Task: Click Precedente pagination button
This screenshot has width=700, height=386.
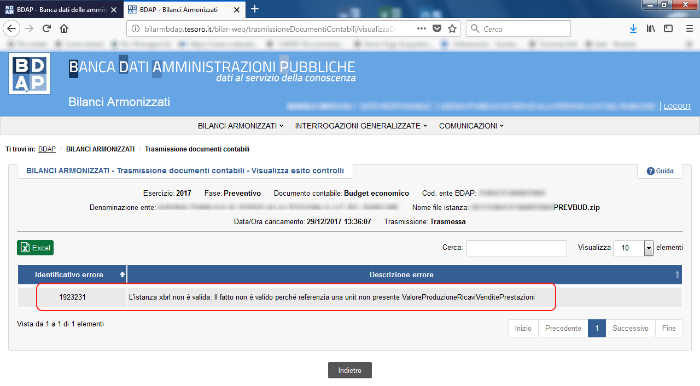Action: (x=563, y=328)
